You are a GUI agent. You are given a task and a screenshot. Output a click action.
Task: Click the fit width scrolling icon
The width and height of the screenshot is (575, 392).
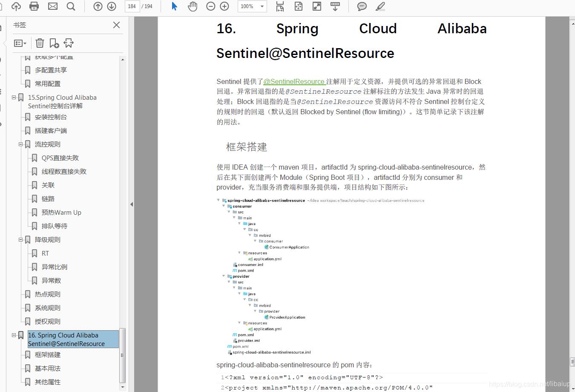coord(280,6)
